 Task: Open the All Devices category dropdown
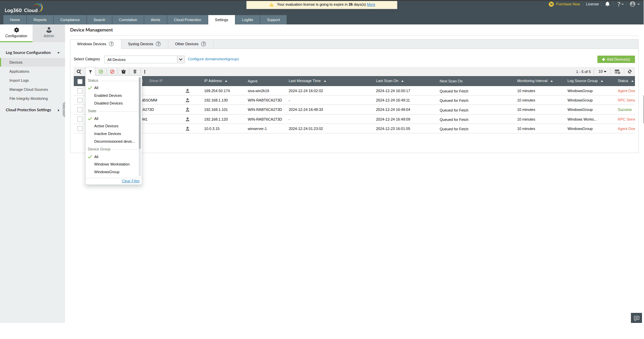pos(144,59)
